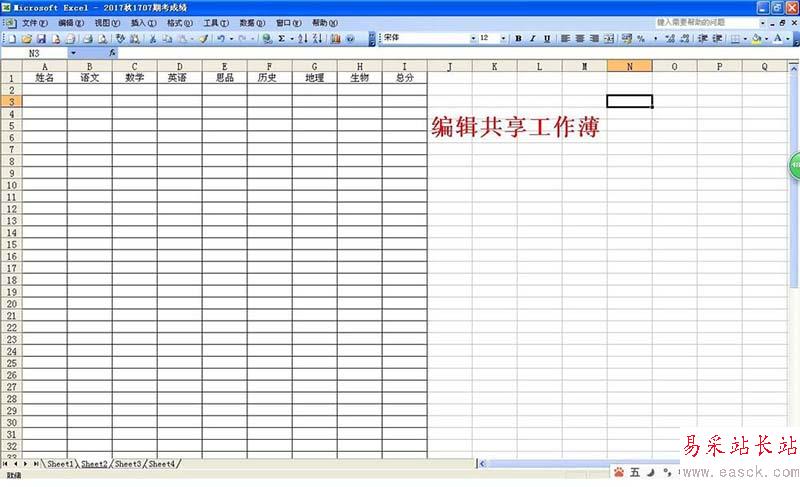The image size is (800, 487).
Task: Open the 工具 (Tools) menu
Action: pos(216,23)
